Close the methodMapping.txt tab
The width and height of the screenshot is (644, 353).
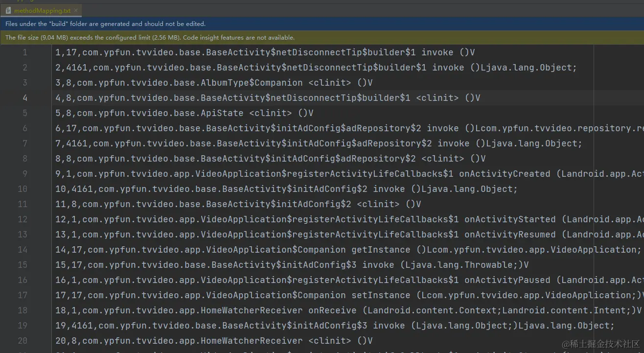point(76,10)
